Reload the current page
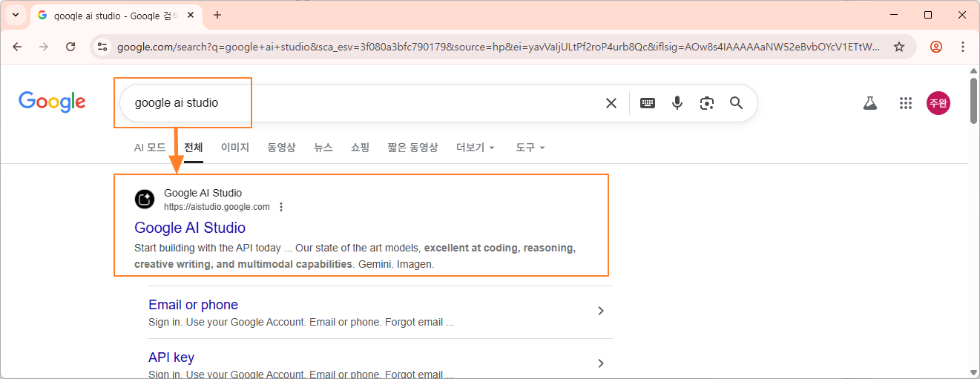The height and width of the screenshot is (379, 980). click(x=70, y=47)
